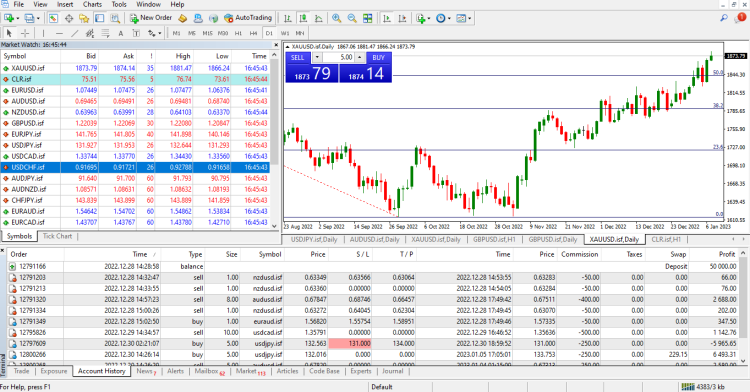Select the horizontal line drawing tool
750x392 pixels.
point(59,33)
